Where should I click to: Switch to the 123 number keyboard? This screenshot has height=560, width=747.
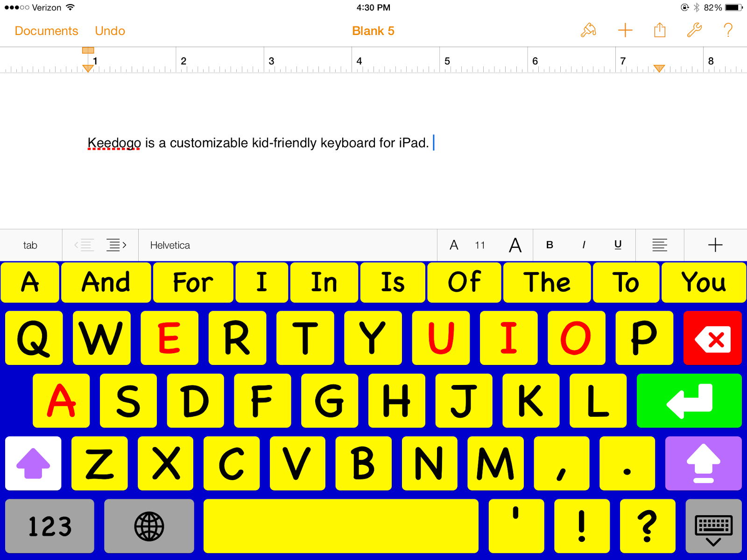(49, 526)
